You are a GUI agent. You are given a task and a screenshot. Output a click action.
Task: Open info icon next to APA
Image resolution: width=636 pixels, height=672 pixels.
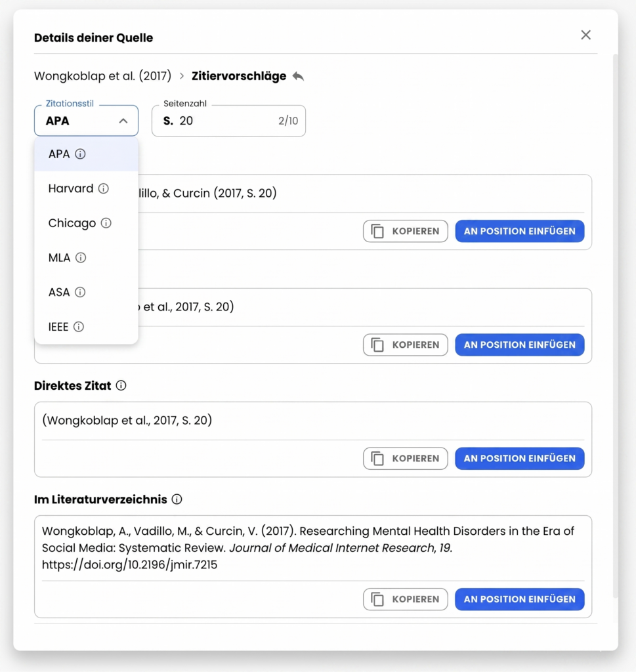click(80, 154)
